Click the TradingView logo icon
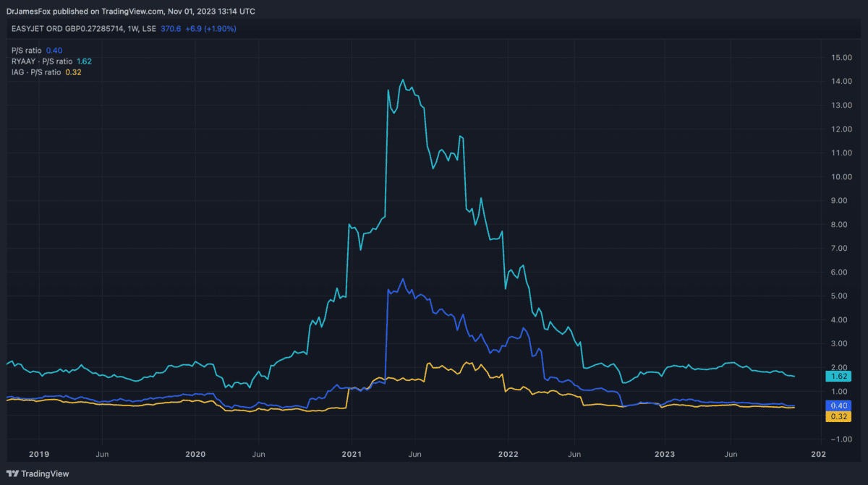 tap(12, 474)
